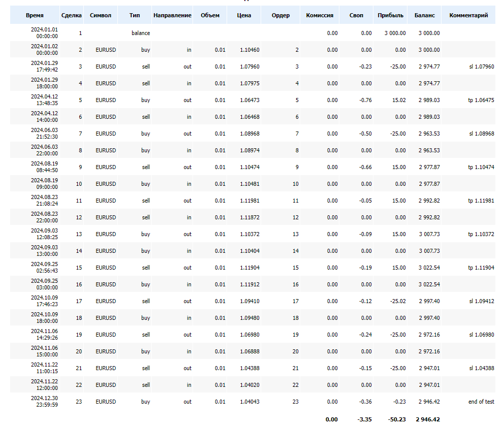Select deal number 19
504x427 pixels.
(x=79, y=335)
